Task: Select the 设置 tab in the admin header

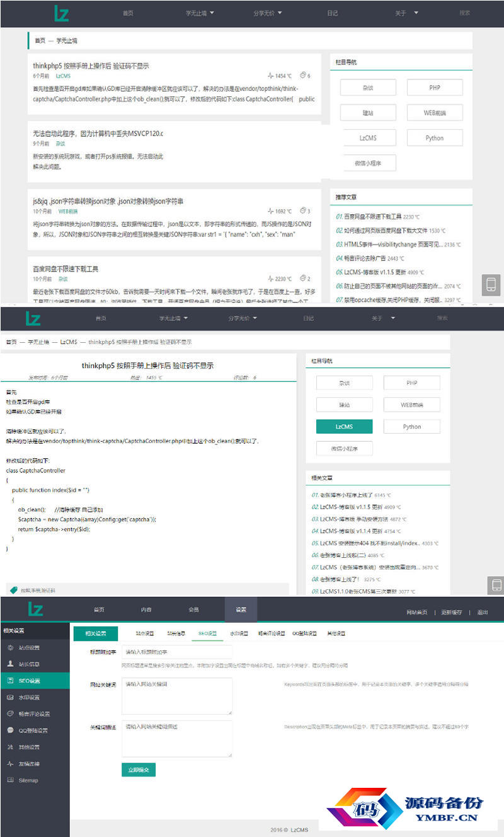Action: click(241, 609)
